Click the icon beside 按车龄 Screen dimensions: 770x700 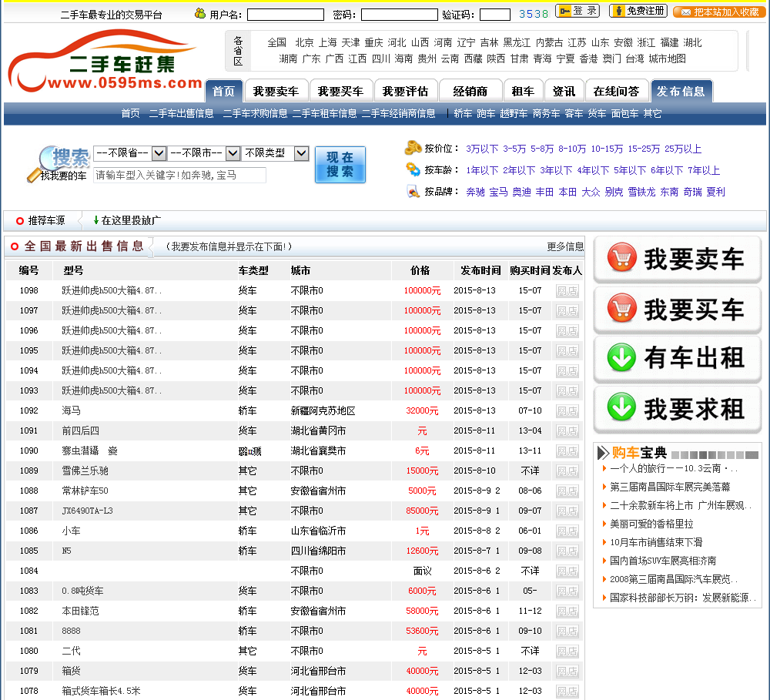coord(413,169)
